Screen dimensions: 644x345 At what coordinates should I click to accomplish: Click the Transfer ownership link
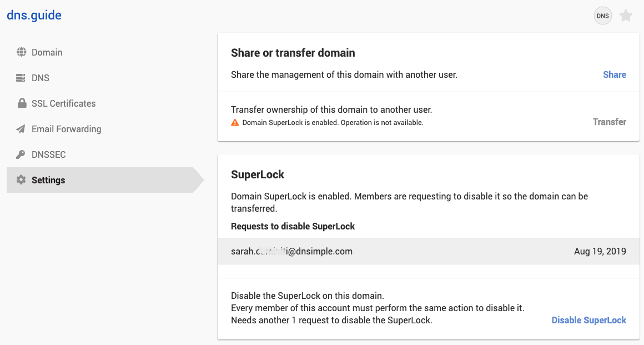click(609, 122)
